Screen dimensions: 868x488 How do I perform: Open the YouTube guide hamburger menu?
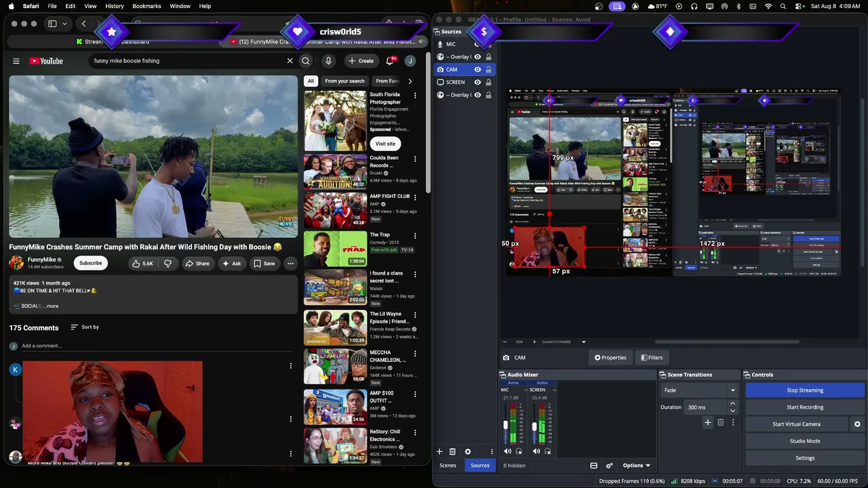click(16, 61)
